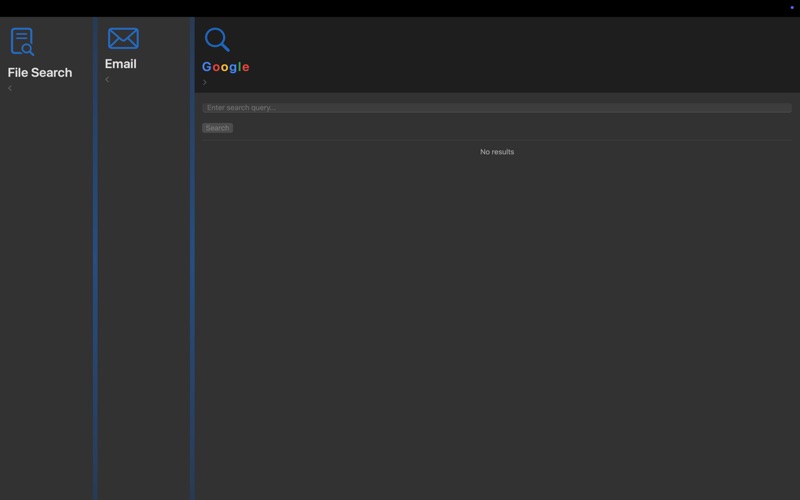Open the File Search document icon
The image size is (800, 500).
click(x=22, y=41)
